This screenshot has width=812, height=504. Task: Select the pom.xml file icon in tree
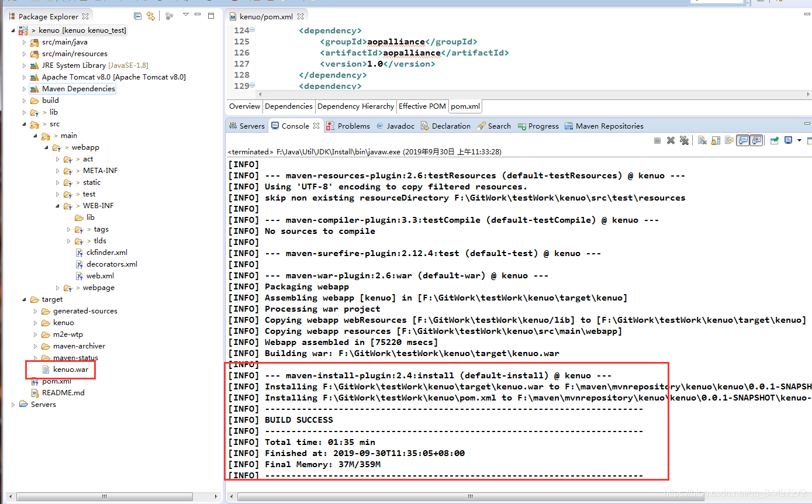(35, 381)
